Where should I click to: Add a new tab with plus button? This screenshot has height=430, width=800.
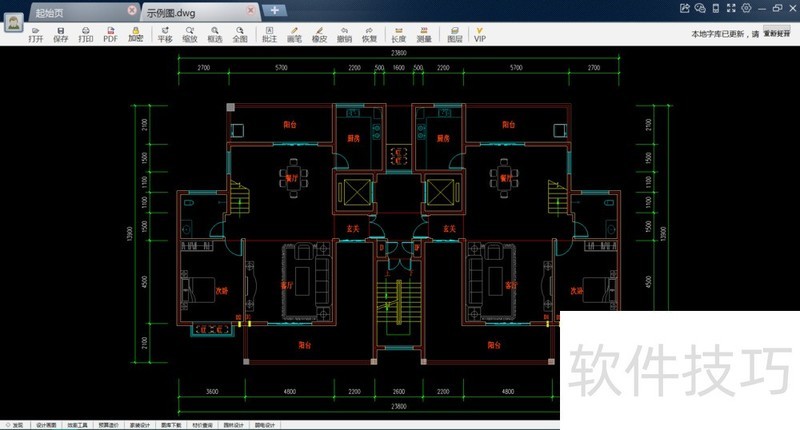[274, 10]
